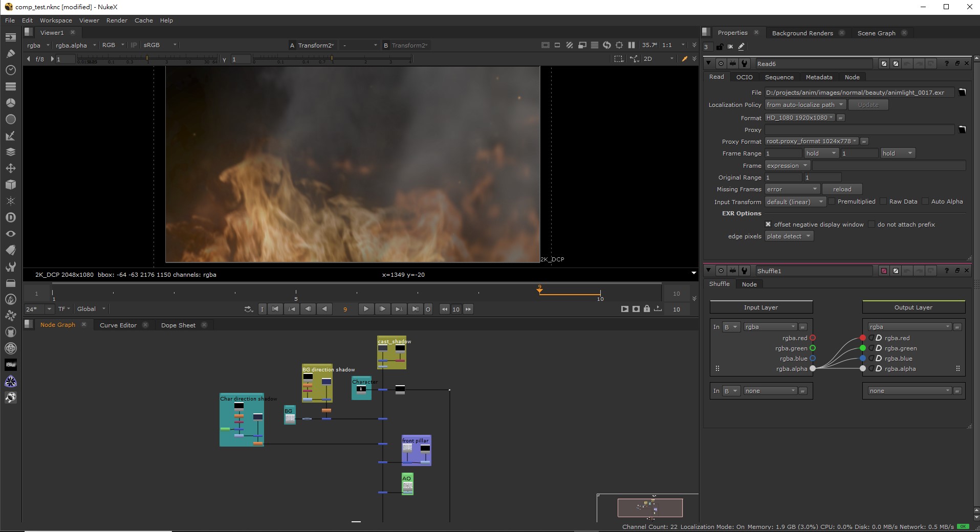Go to the first frame button
The height and width of the screenshot is (532, 980).
point(275,309)
